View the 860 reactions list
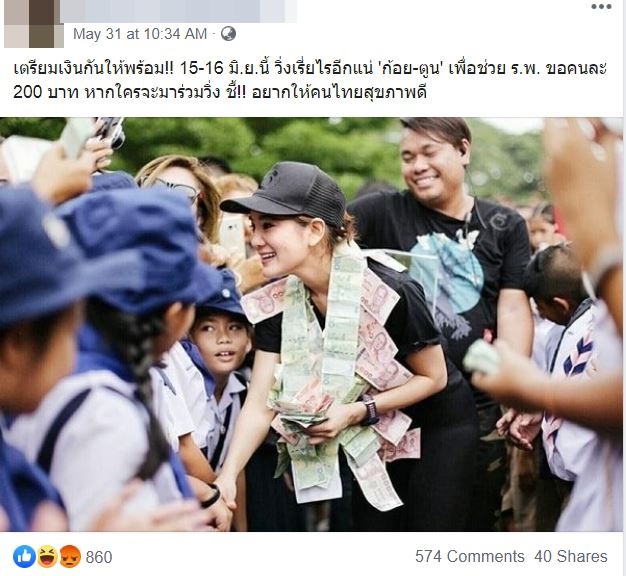This screenshot has height=576, width=626. point(99,557)
